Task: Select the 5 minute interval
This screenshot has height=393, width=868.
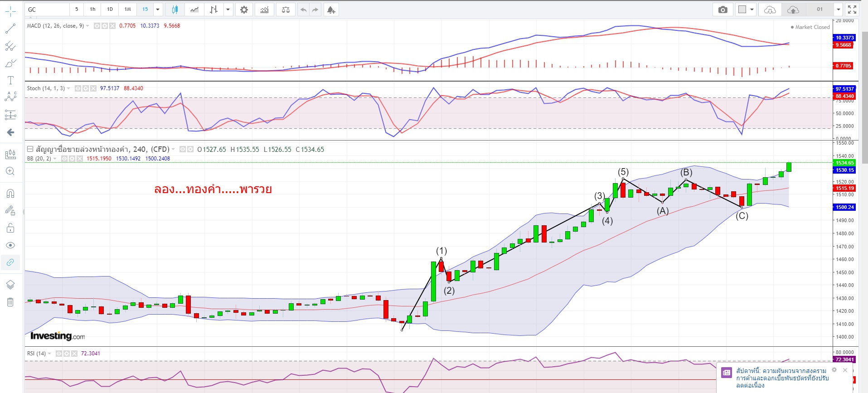Action: pyautogui.click(x=77, y=10)
